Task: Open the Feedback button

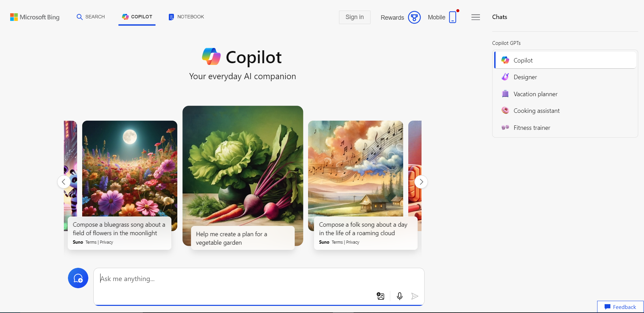Action: [620, 307]
